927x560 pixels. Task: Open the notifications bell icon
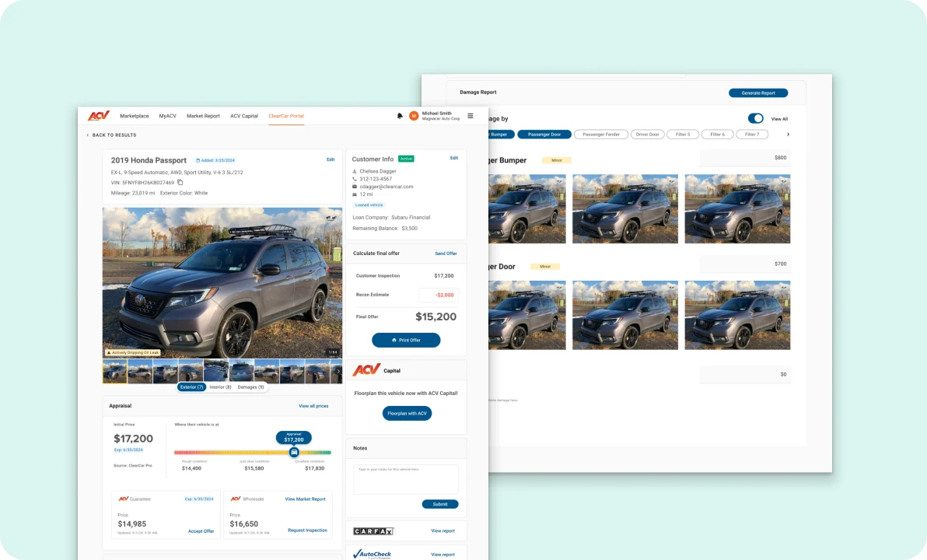point(400,116)
